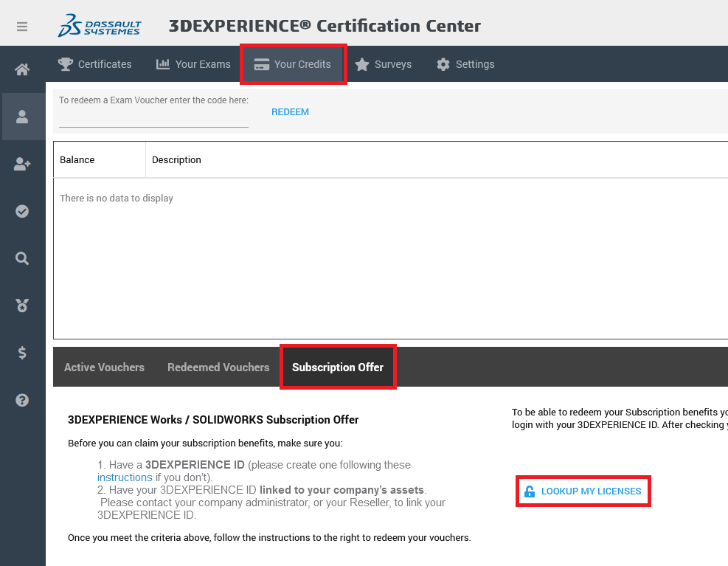Click the search magnifier sidebar icon
Image resolution: width=728 pixels, height=566 pixels.
[22, 258]
